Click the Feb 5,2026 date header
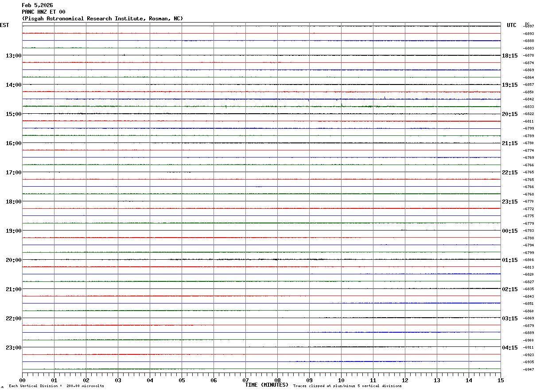536x392 pixels. point(37,5)
